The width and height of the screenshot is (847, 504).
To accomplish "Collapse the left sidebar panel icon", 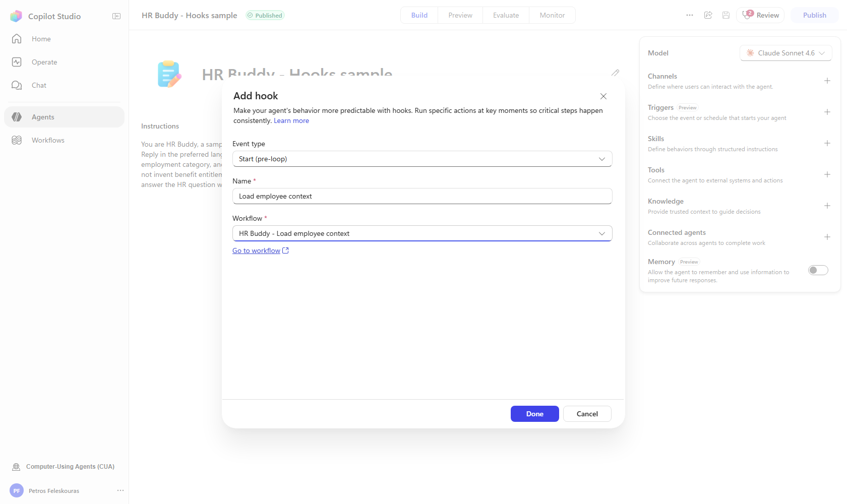I will (116, 16).
